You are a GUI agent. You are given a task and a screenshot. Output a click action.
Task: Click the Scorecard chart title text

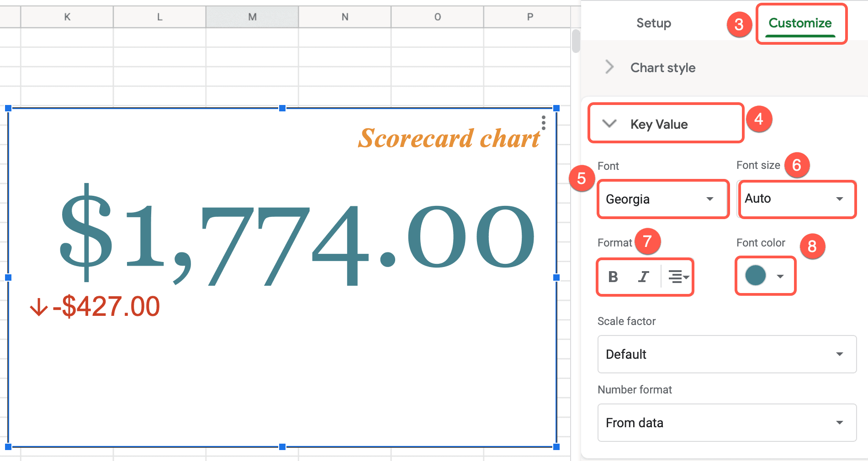449,138
